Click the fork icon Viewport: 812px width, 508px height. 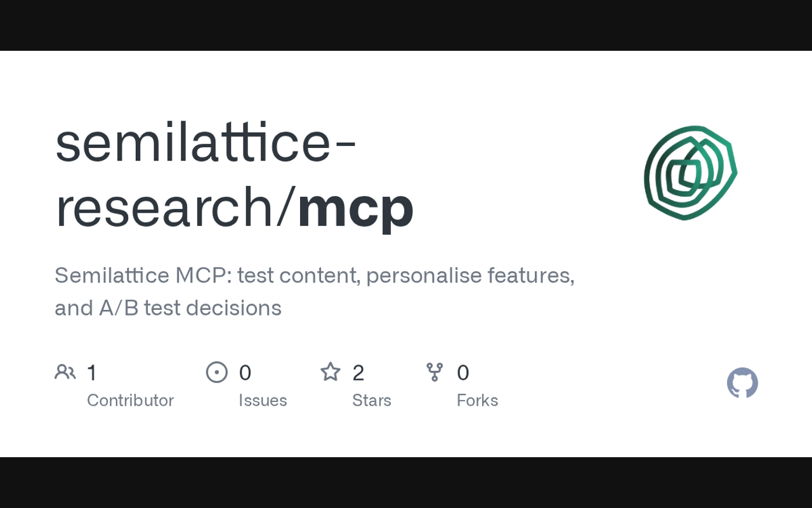tap(435, 372)
